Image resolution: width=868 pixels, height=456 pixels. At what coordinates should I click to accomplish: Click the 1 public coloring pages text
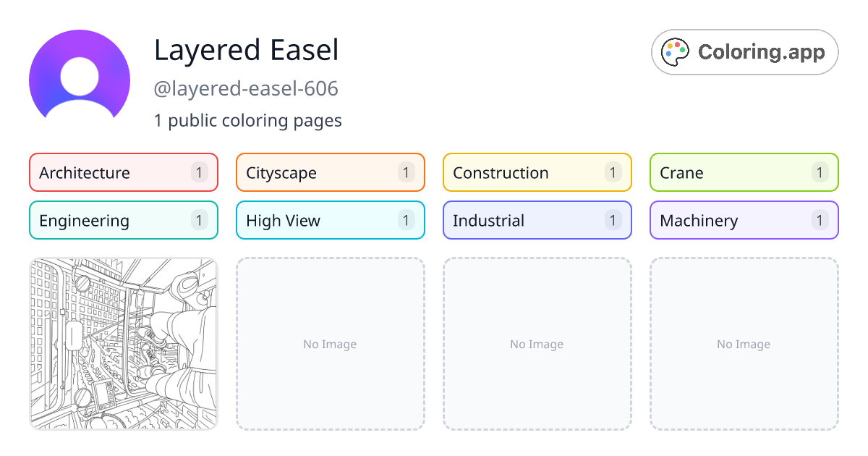pyautogui.click(x=248, y=120)
